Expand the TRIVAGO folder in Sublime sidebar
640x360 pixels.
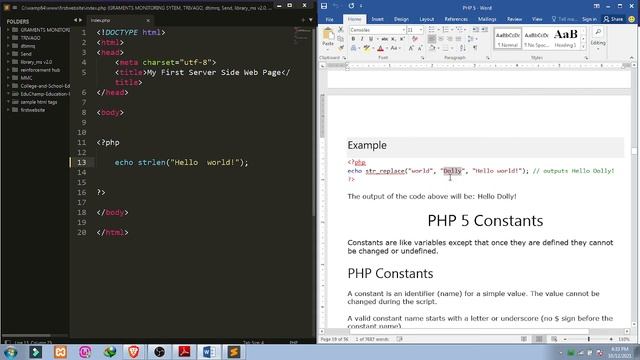pos(8,38)
